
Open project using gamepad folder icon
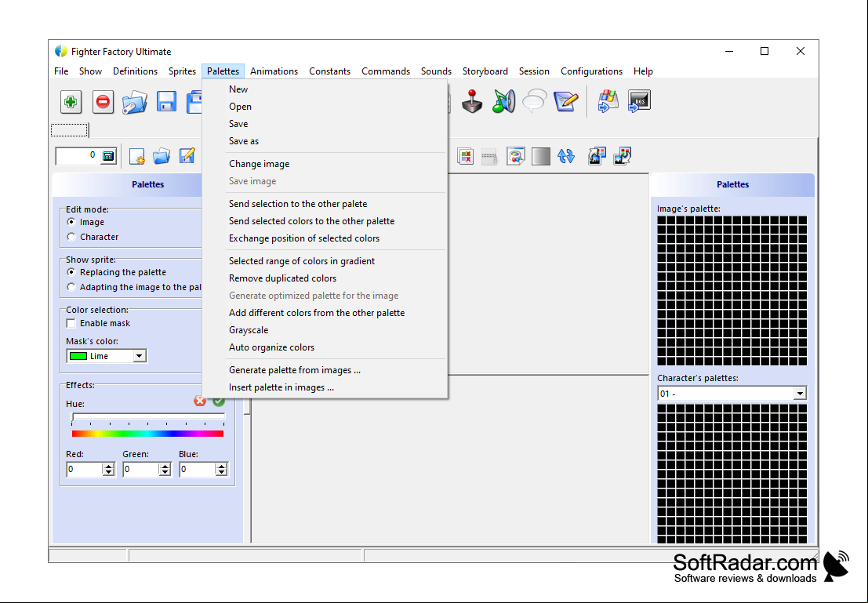click(134, 103)
